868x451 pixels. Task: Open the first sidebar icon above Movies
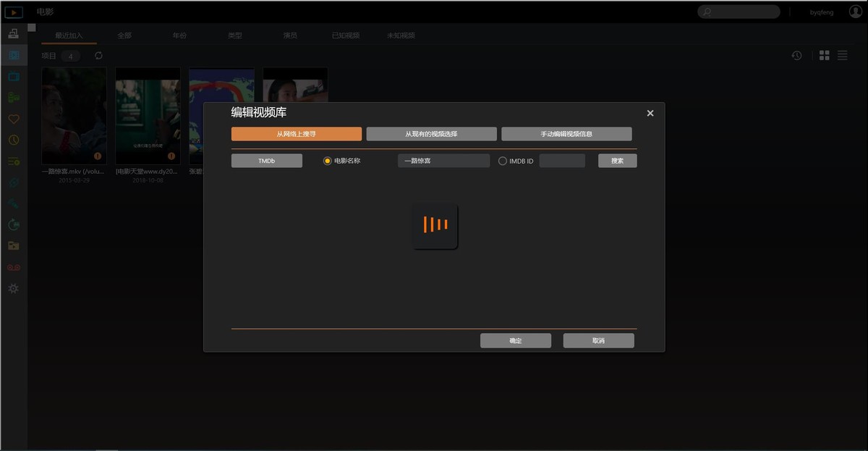click(x=14, y=33)
